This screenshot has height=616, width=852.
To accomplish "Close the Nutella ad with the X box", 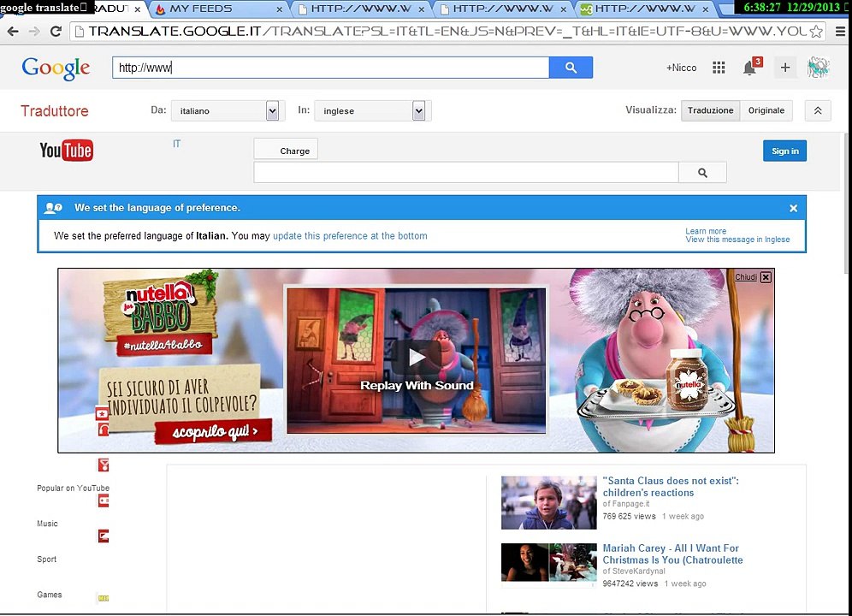I will point(766,277).
